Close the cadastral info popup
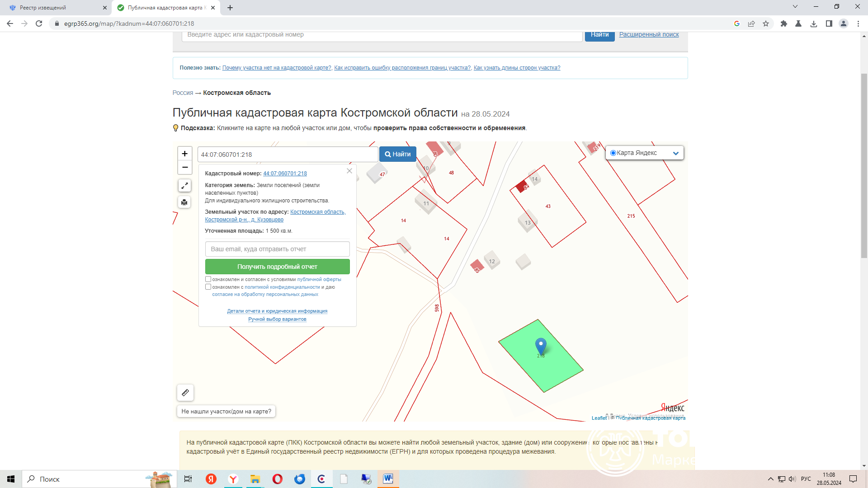This screenshot has width=868, height=488. [349, 171]
